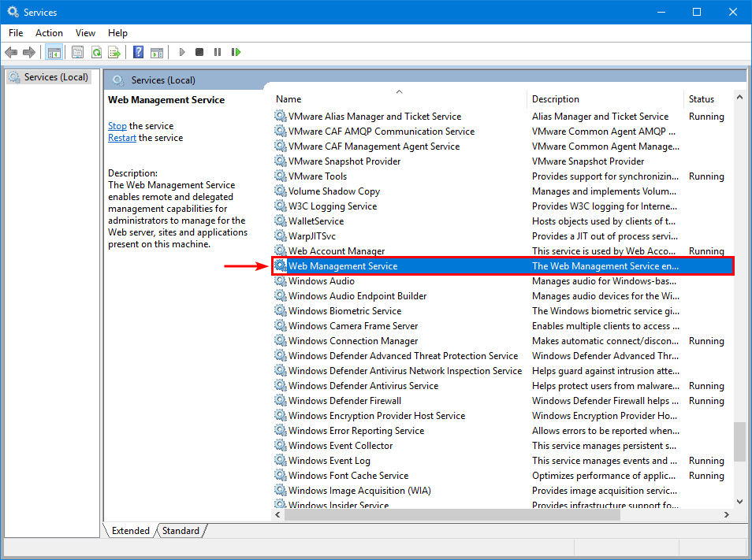Open Properties via toolbar icon
The height and width of the screenshot is (560, 752).
77,52
